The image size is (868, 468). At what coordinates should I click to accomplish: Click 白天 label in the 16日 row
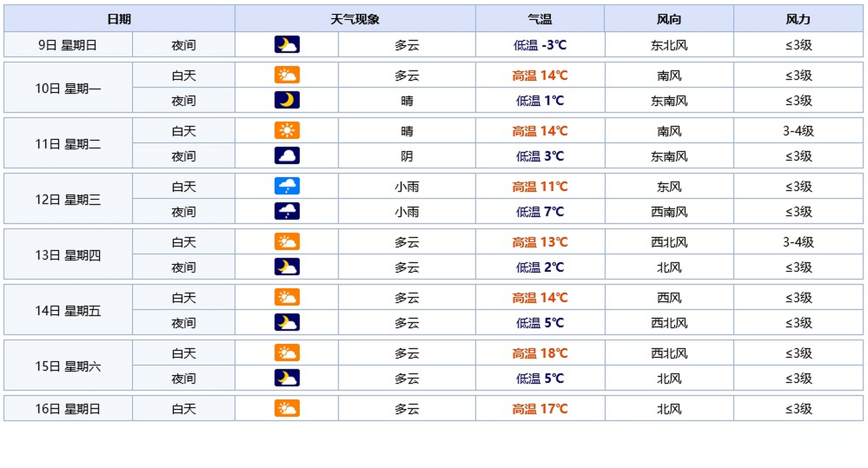pos(184,409)
